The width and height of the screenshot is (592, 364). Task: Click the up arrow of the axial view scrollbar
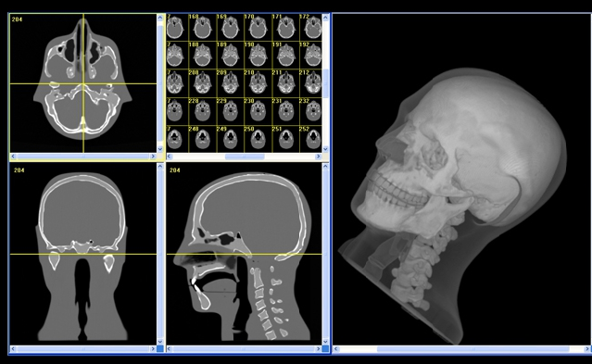pyautogui.click(x=160, y=18)
